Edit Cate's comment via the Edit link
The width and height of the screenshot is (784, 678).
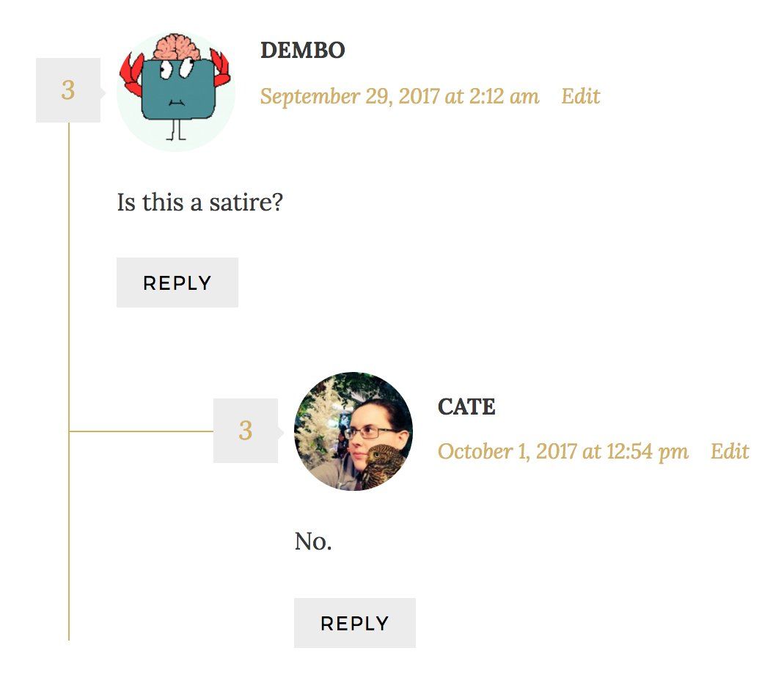click(x=730, y=451)
